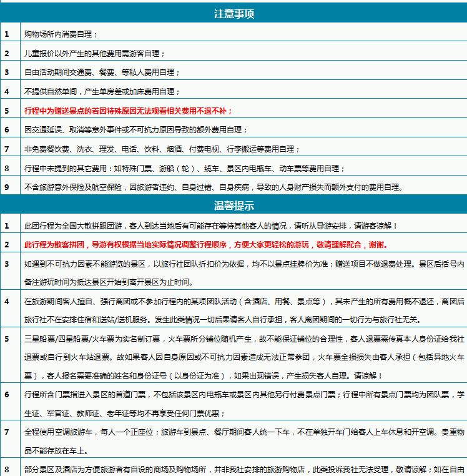Click the 不提供自然单间 row text
The height and width of the screenshot is (476, 467).
(99, 91)
